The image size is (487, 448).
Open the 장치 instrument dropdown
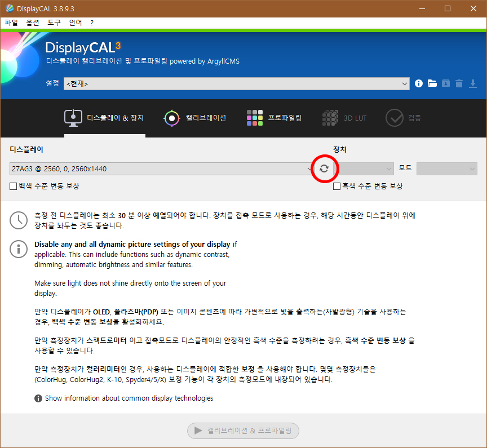[364, 168]
